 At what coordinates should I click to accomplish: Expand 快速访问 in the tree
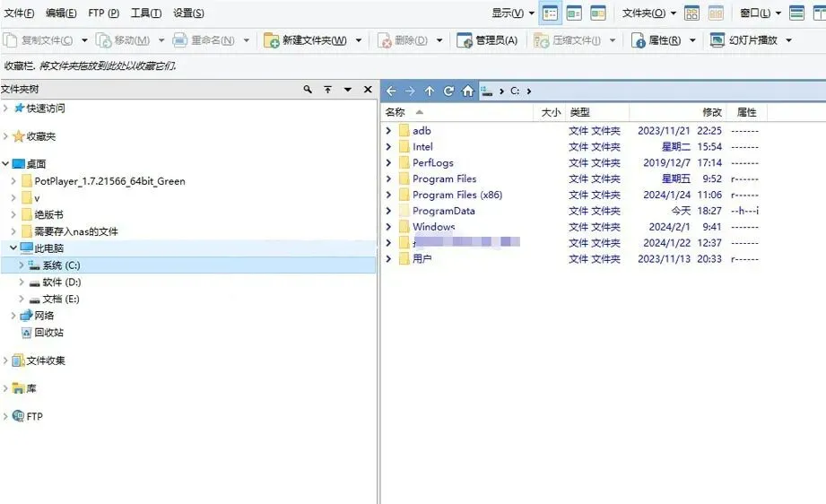pyautogui.click(x=5, y=108)
